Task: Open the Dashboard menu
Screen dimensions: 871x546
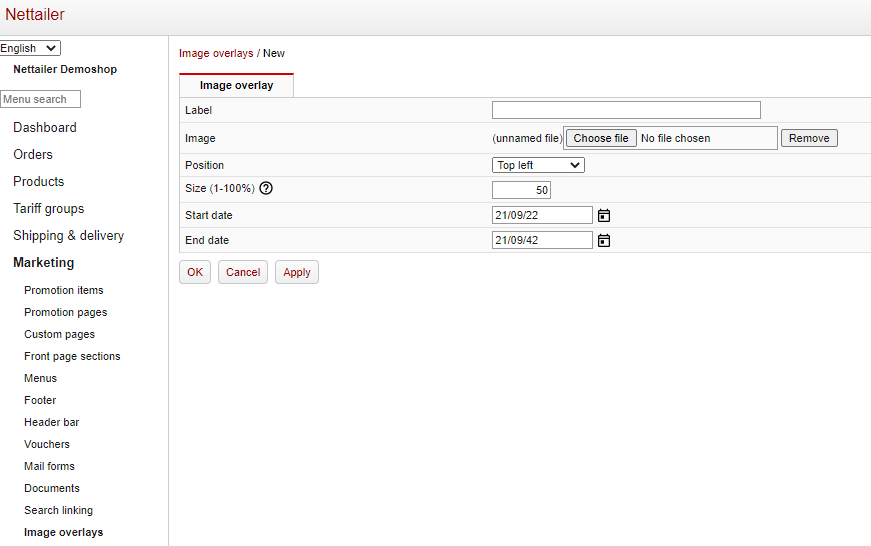Action: click(x=45, y=127)
